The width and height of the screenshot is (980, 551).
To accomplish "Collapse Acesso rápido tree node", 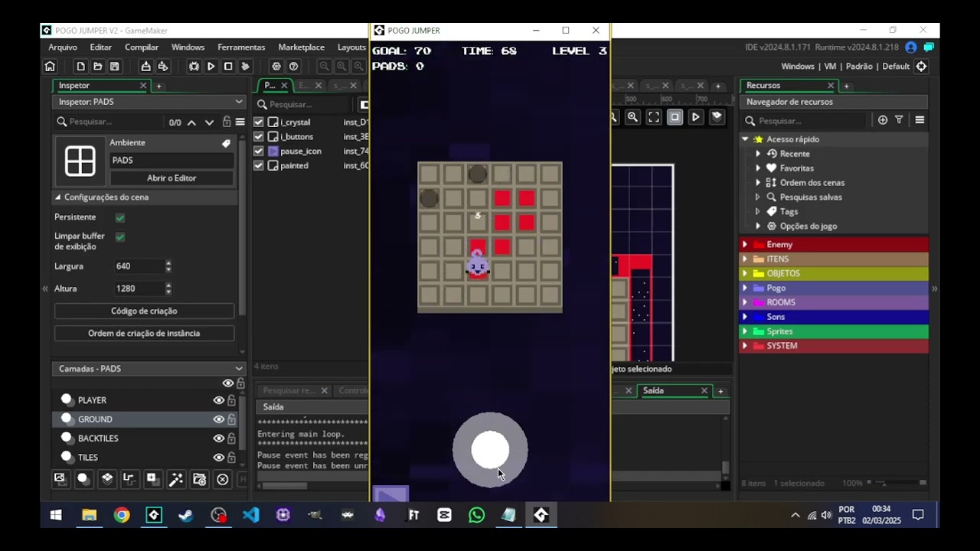I will pyautogui.click(x=745, y=139).
